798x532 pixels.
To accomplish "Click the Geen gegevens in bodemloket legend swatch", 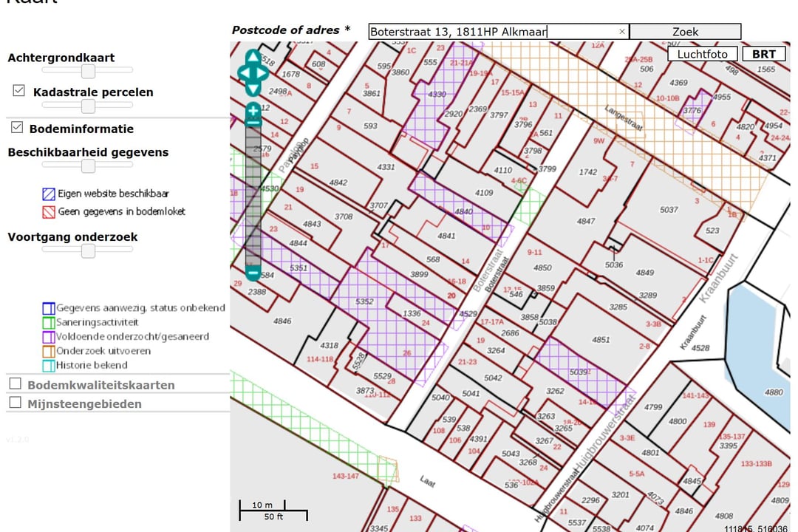I will pos(48,212).
